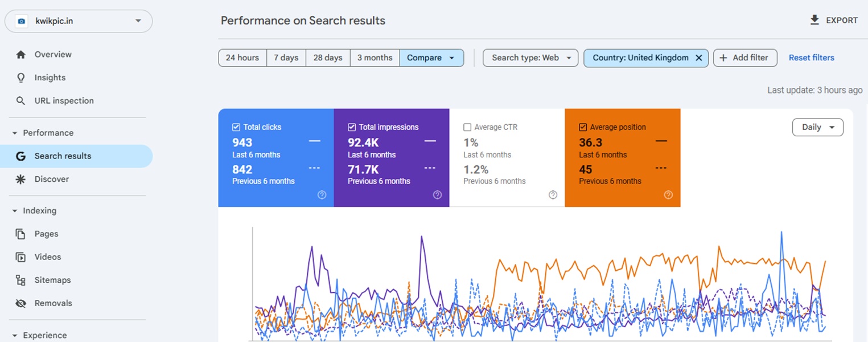Click the Videos icon in sidebar

point(21,257)
